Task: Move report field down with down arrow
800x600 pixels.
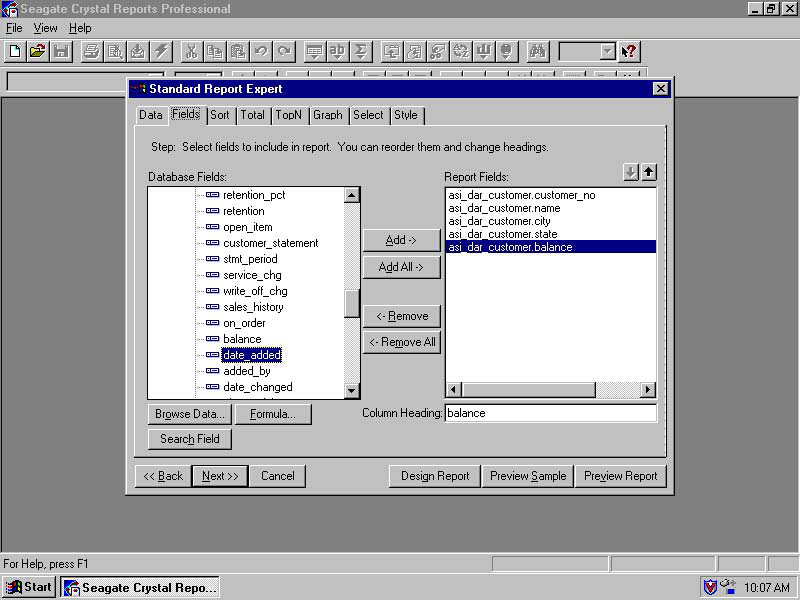Action: [x=631, y=172]
